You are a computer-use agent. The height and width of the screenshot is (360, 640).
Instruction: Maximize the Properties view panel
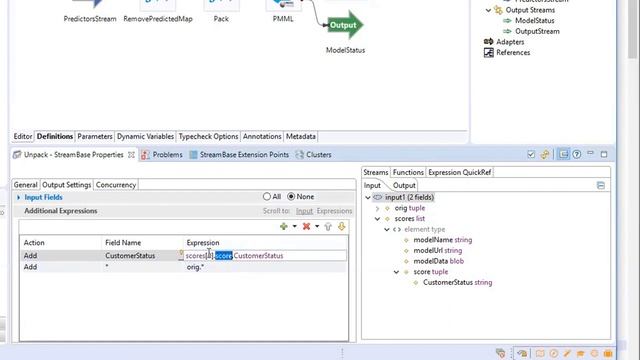(x=604, y=154)
